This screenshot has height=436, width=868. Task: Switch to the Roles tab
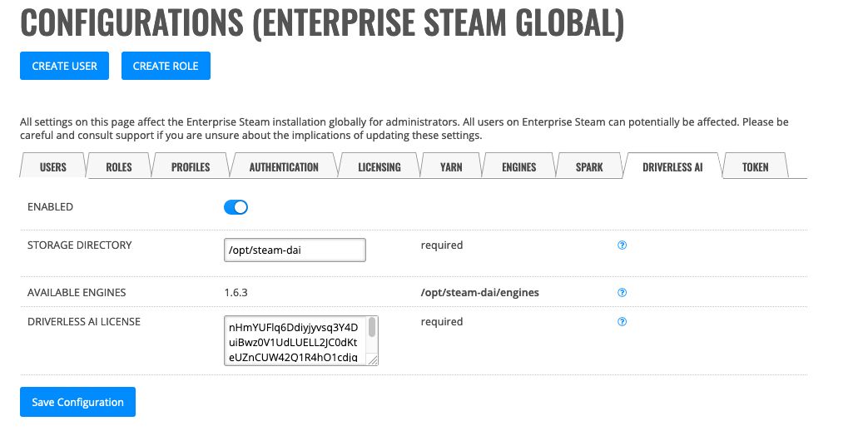[119, 167]
